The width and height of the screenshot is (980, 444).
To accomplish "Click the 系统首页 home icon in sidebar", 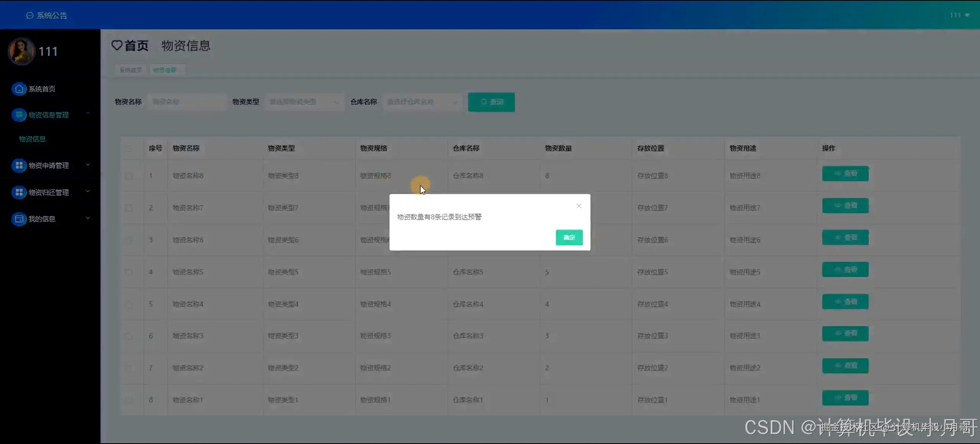I will pyautogui.click(x=19, y=89).
